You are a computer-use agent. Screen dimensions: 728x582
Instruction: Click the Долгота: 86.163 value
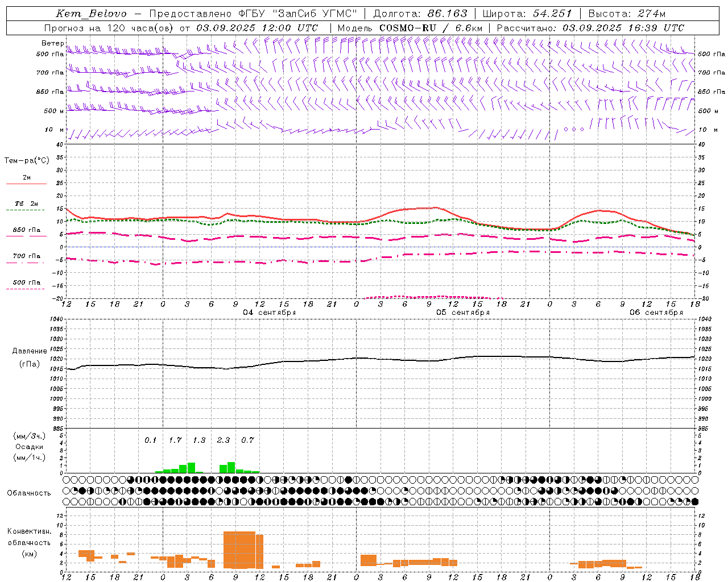point(420,14)
